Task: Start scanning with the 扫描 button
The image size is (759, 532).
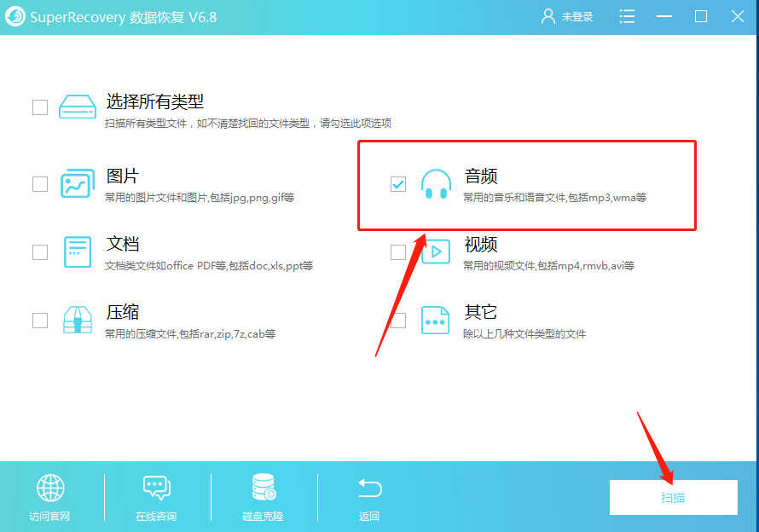Action: 673,497
